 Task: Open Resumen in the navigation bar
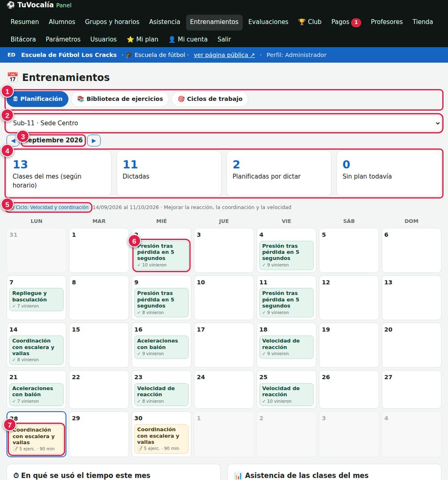coord(25,22)
